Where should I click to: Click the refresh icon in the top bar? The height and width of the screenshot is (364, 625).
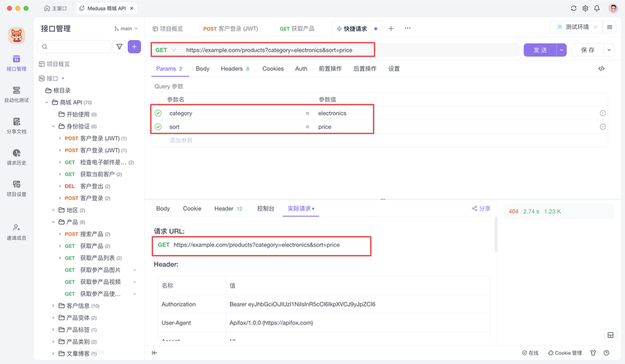click(573, 8)
